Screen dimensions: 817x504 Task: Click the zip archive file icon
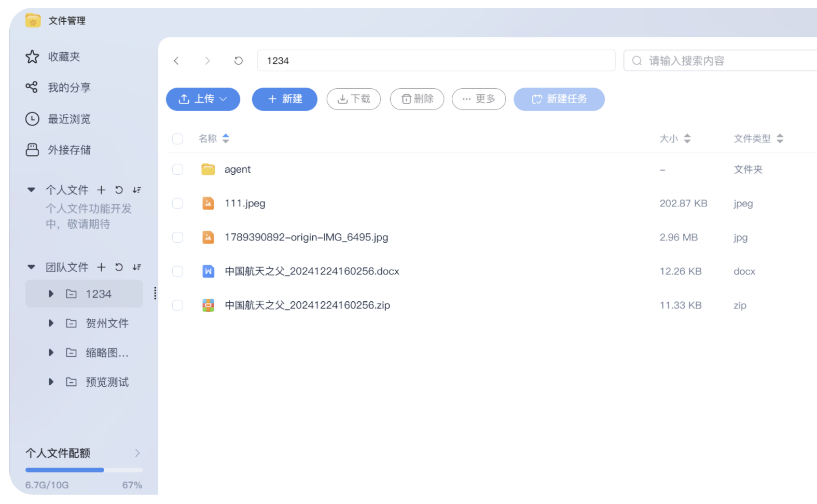coord(208,305)
